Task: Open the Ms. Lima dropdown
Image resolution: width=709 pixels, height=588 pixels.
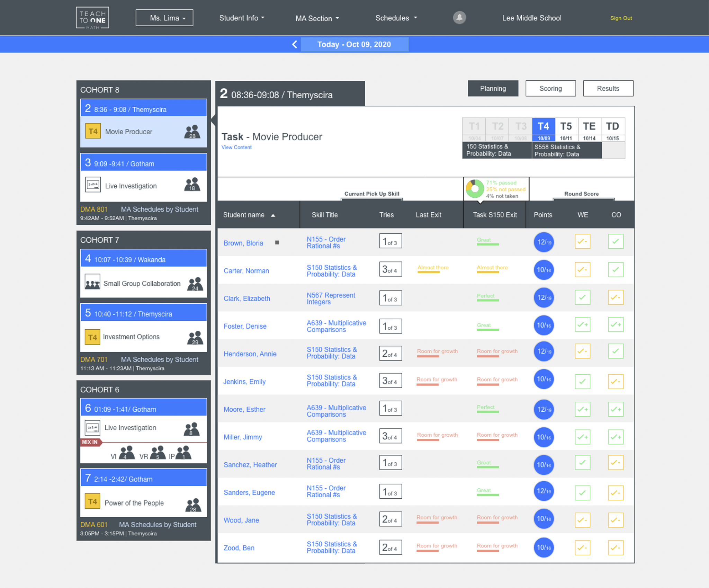Action: pyautogui.click(x=164, y=18)
